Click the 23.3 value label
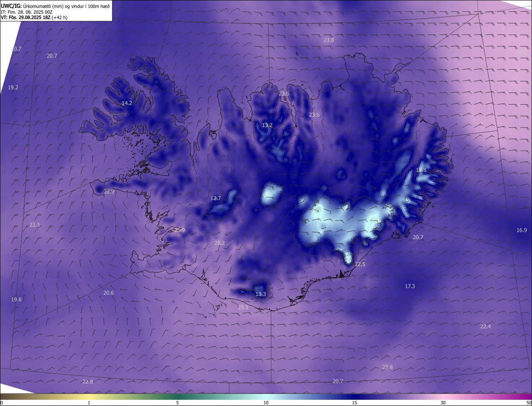 click(34, 225)
